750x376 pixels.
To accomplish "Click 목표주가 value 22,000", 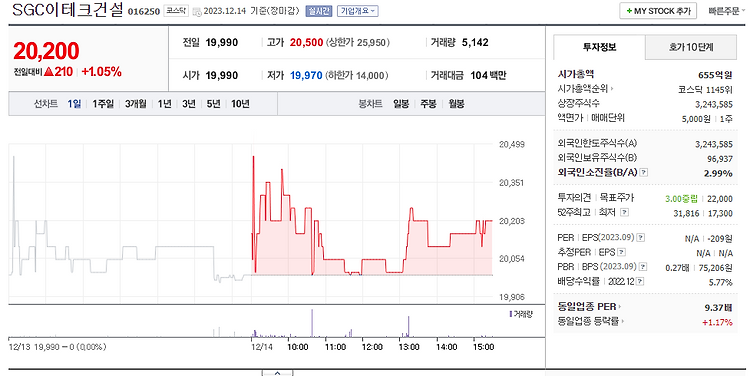I will click(719, 199).
